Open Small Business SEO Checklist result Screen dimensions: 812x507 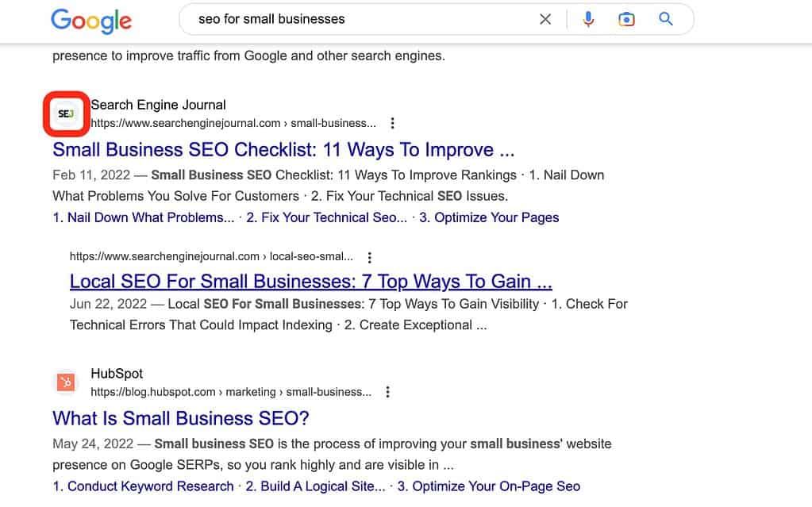(283, 150)
